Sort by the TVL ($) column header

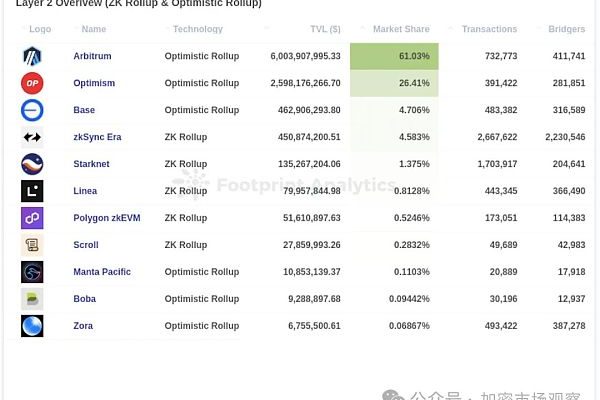click(320, 30)
